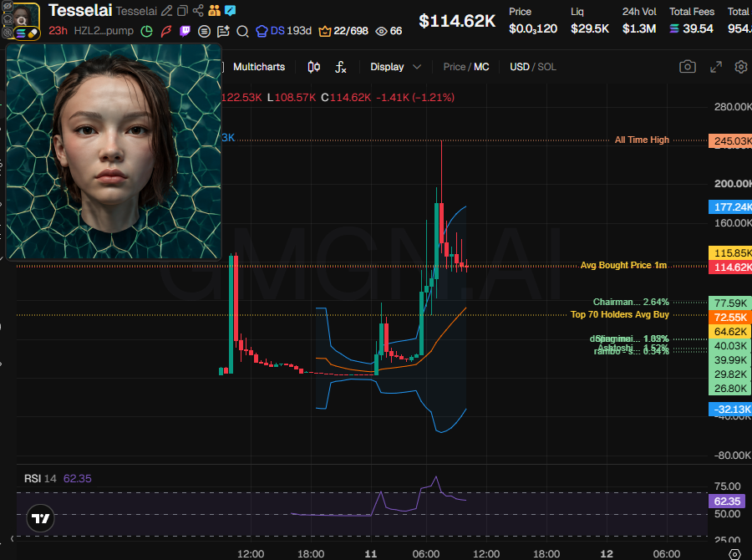Click the blue chef hat DS icon
This screenshot has width=752, height=560.
[x=262, y=31]
